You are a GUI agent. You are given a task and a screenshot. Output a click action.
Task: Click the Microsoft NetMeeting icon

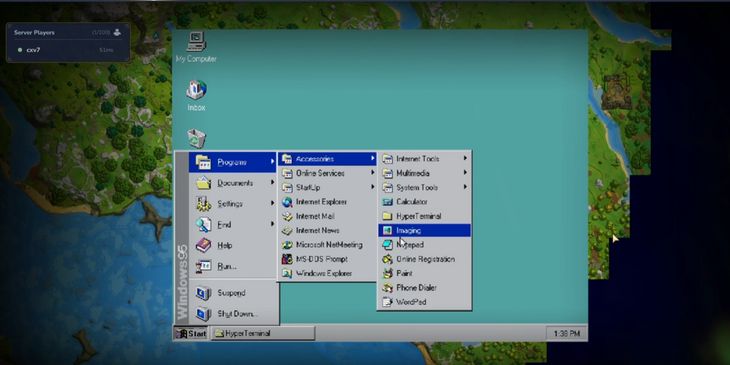(x=287, y=245)
